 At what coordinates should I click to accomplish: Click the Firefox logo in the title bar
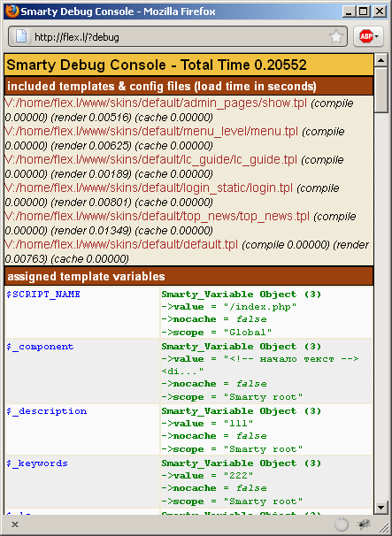pyautogui.click(x=12, y=11)
